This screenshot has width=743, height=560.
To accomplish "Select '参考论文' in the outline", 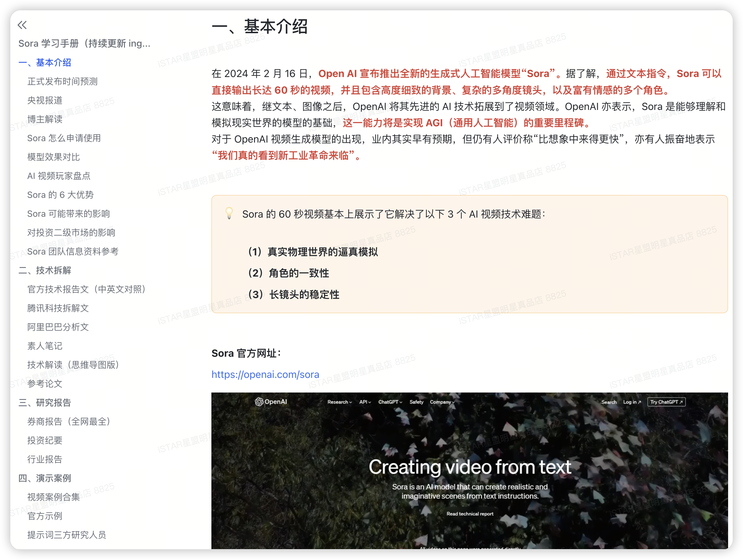I will click(45, 384).
